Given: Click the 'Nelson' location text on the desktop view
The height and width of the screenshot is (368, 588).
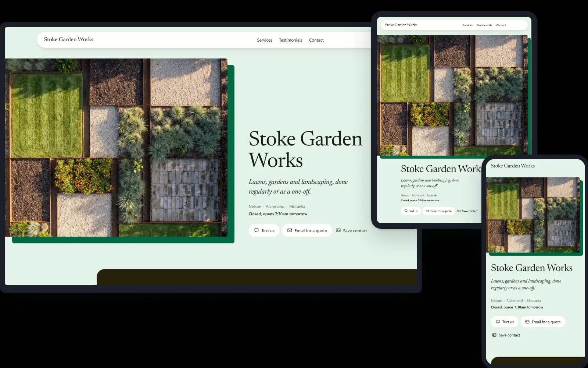Looking at the screenshot, I should (x=255, y=206).
